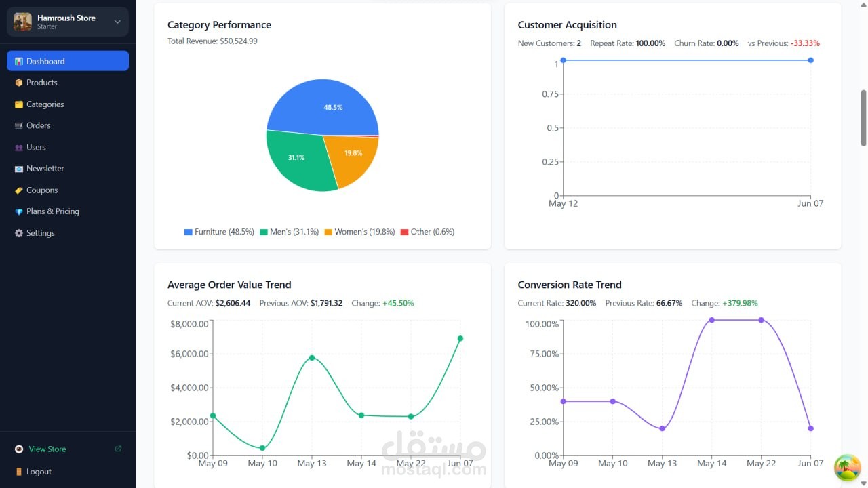
Task: Click the Newsletter envelope icon
Action: click(x=19, y=169)
